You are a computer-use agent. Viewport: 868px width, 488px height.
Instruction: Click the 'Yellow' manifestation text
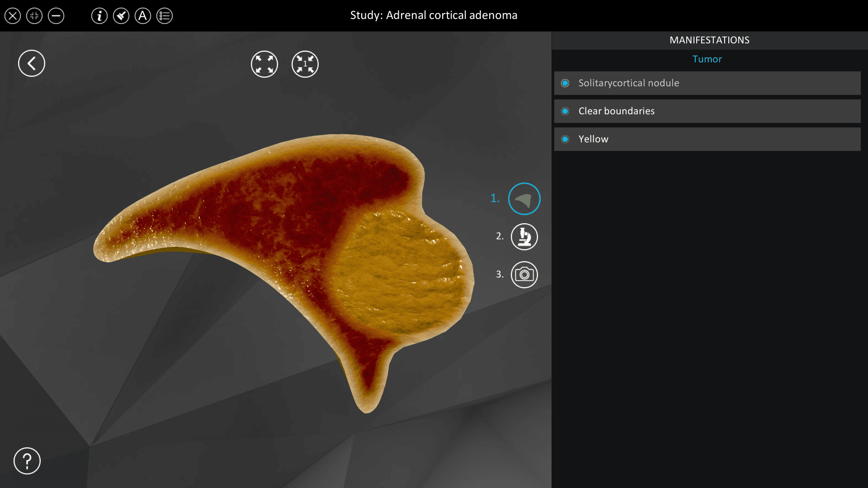click(x=594, y=139)
